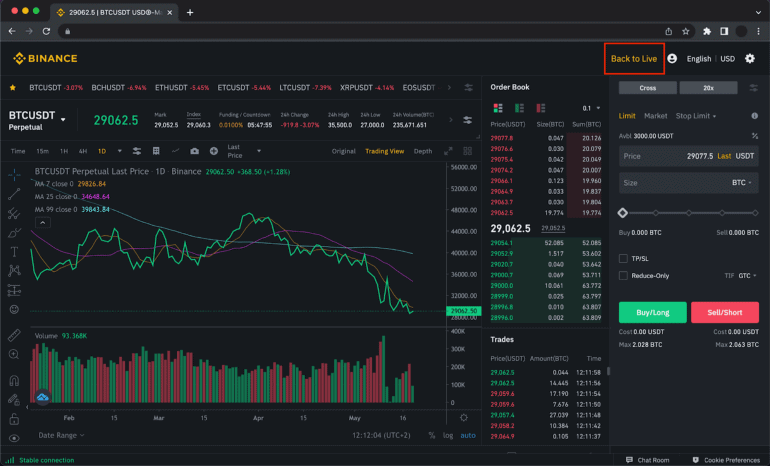Open the Date Range dropdown
Screen dimensions: 770x466
tap(61, 435)
